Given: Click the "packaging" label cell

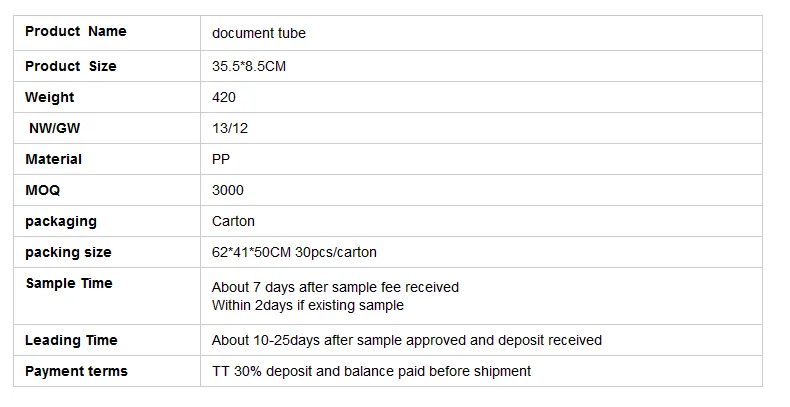Looking at the screenshot, I should pos(61,221).
